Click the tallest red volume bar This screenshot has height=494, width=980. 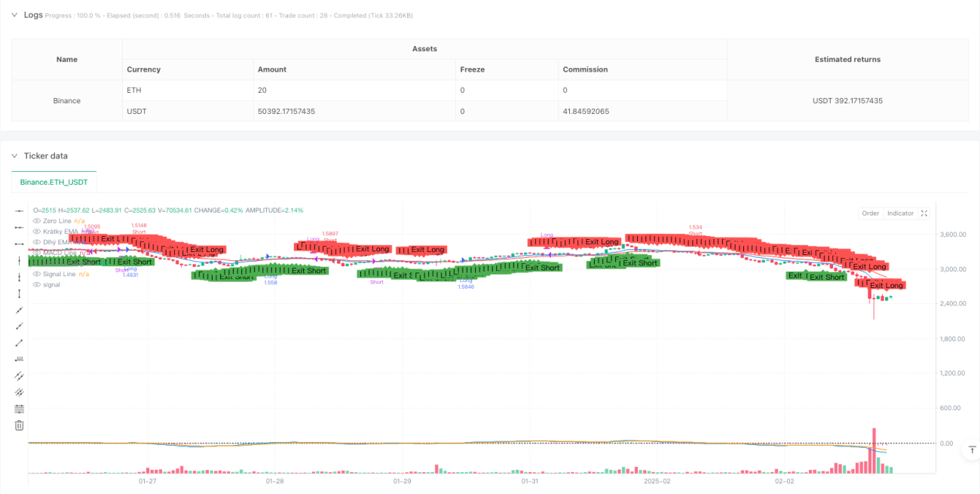[x=874, y=450]
